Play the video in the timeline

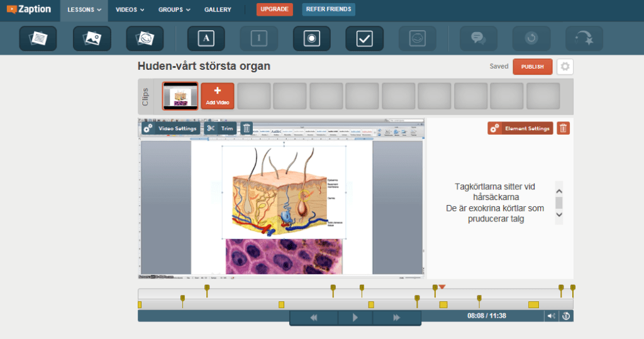click(x=355, y=318)
